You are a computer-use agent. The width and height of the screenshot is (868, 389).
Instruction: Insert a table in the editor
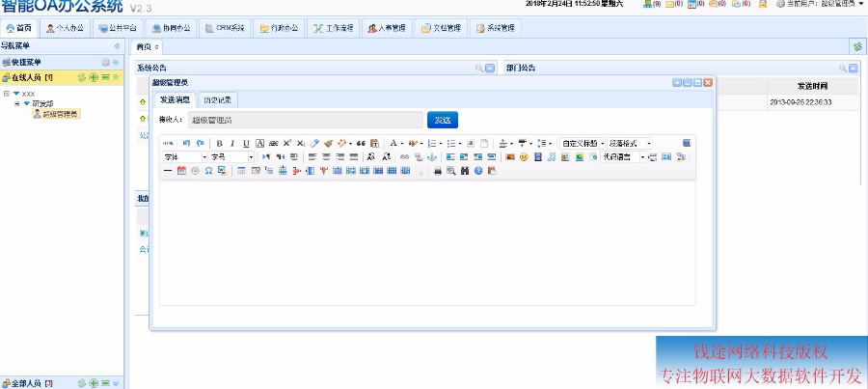(241, 171)
